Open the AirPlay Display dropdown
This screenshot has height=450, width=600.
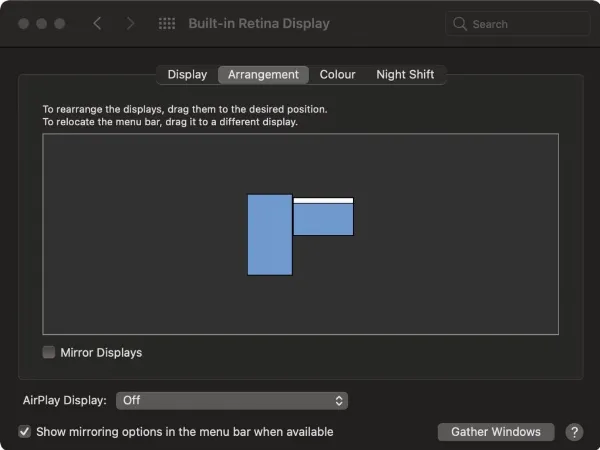pyautogui.click(x=232, y=401)
